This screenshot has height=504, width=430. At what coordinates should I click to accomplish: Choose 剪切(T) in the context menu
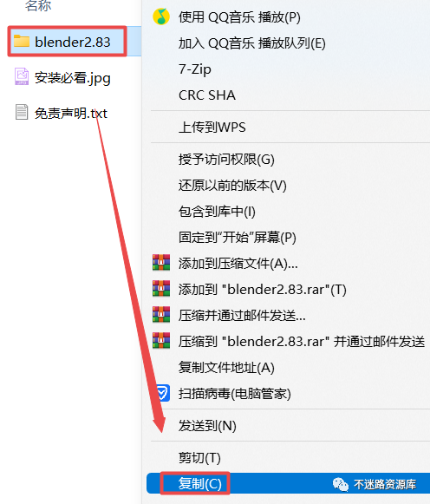click(199, 458)
